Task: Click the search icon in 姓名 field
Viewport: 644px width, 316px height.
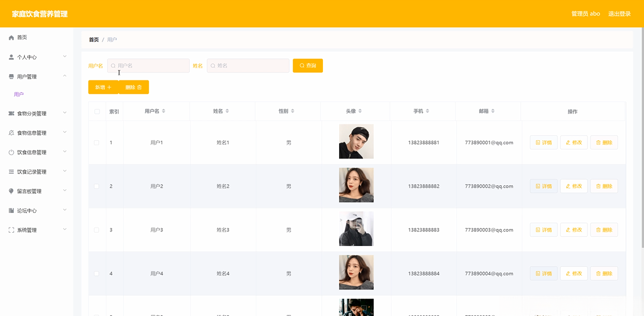Action: click(x=213, y=66)
